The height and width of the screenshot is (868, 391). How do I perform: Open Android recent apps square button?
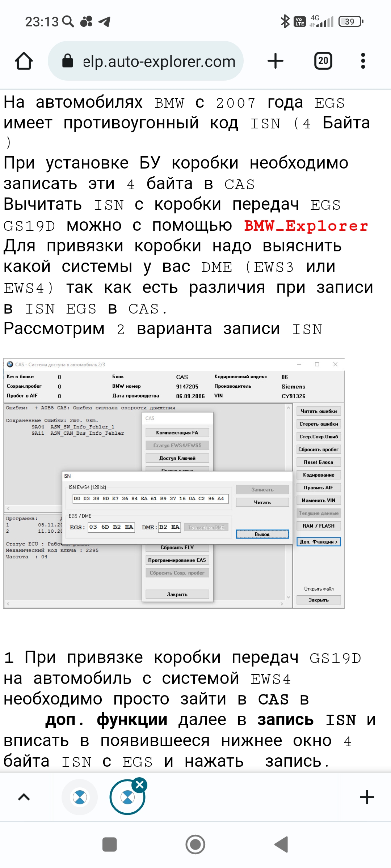[x=110, y=844]
